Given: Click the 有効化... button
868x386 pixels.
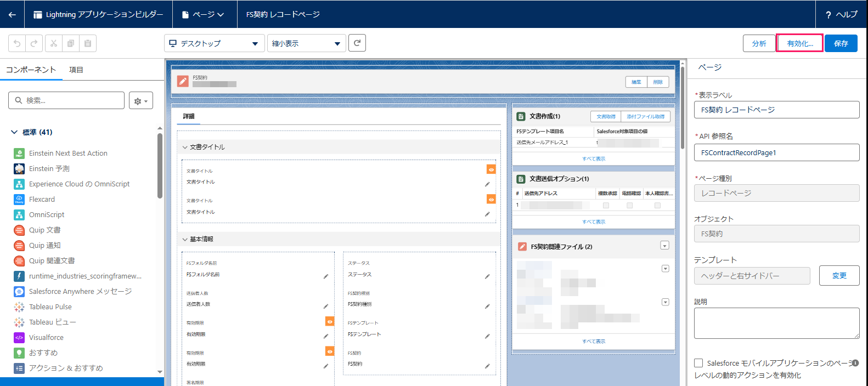Looking at the screenshot, I should (x=800, y=43).
